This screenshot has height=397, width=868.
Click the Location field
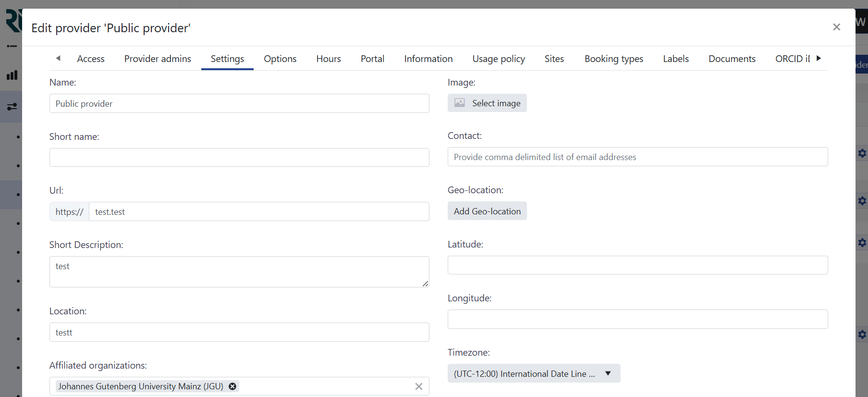[x=239, y=332]
